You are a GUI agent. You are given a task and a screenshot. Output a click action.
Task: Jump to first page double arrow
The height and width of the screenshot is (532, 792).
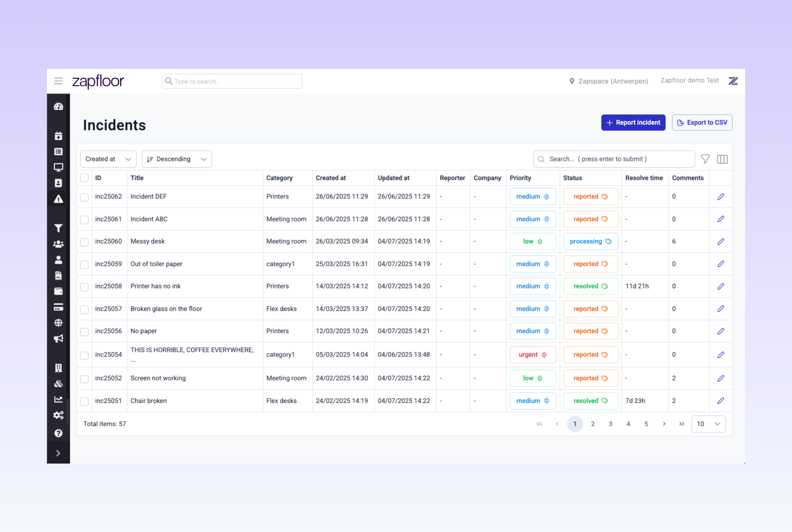539,424
